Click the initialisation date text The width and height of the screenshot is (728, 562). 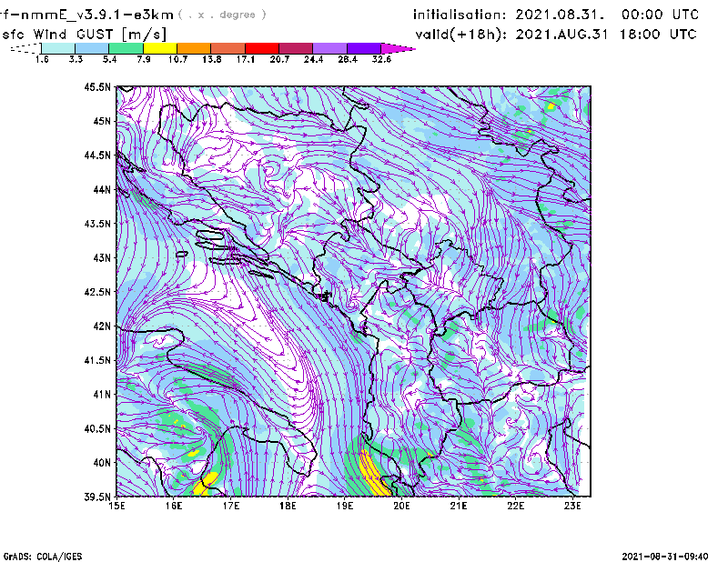pyautogui.click(x=556, y=15)
